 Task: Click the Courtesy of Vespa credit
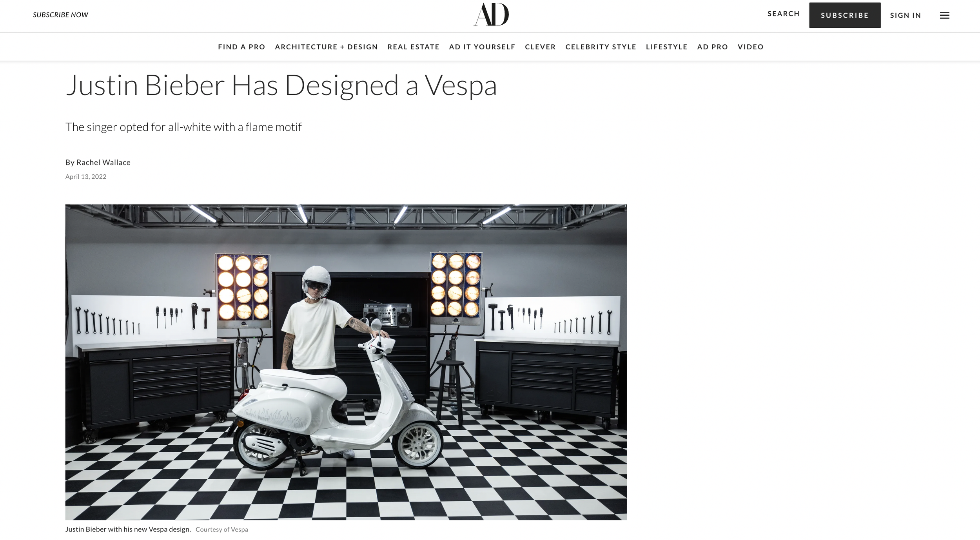[222, 529]
